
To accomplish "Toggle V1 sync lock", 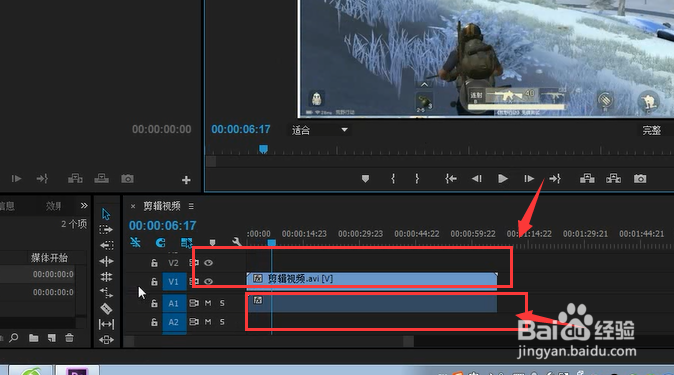I will click(x=194, y=282).
